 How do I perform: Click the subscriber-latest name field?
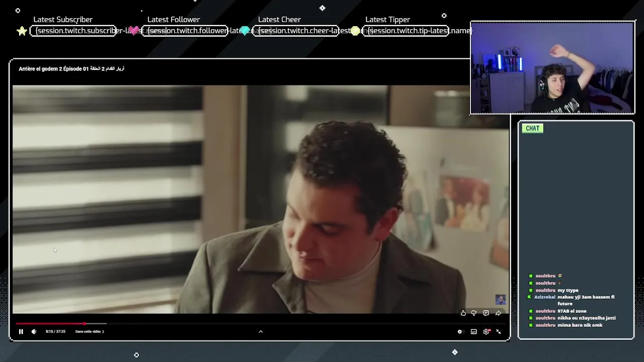coord(73,31)
